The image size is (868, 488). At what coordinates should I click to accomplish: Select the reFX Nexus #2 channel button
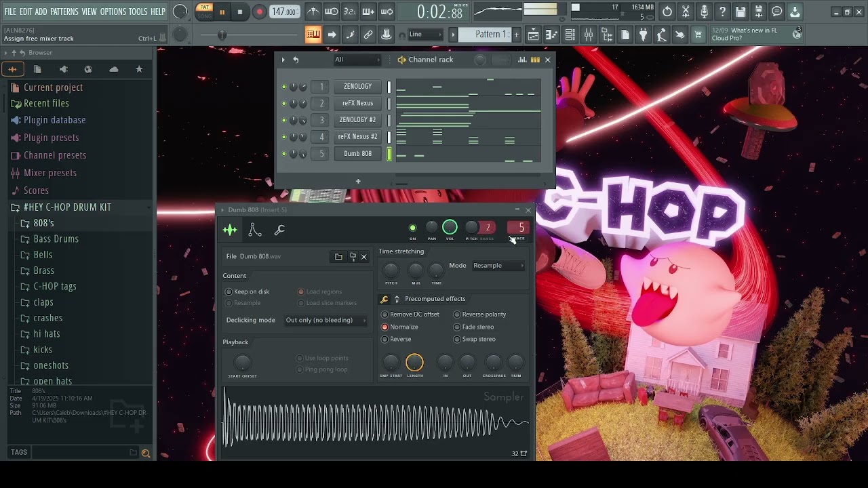(x=357, y=137)
